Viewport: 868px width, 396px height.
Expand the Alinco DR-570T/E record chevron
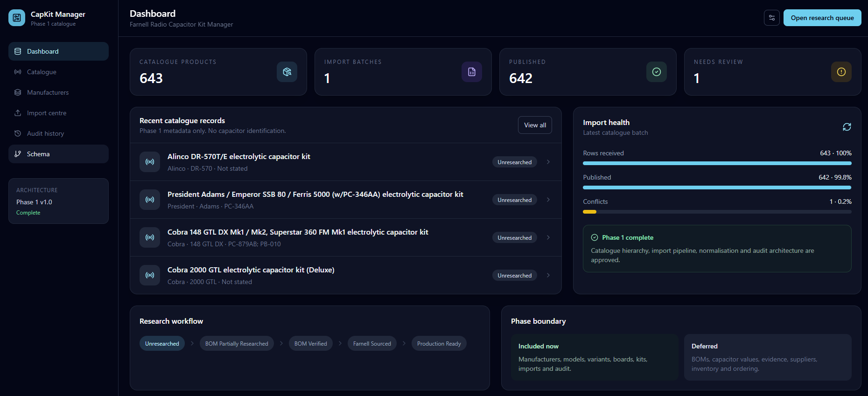[548, 162]
